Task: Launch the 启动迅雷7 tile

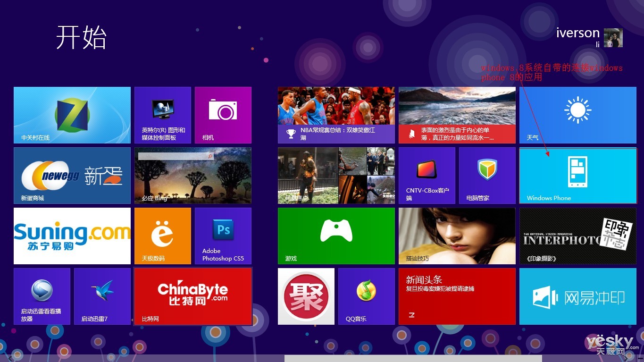Action: (102, 296)
